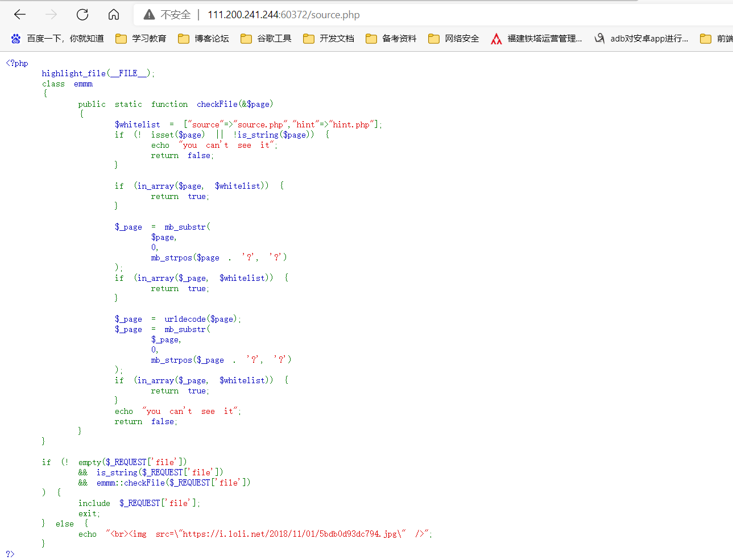Click the "mb_strpos($page . '?', '?')" line

219,258
